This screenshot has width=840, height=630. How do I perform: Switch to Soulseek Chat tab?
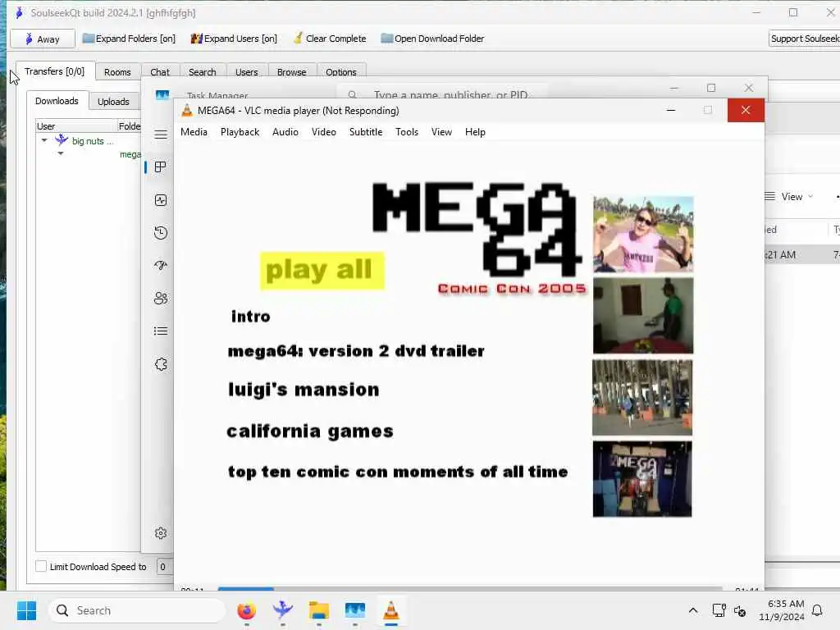160,72
